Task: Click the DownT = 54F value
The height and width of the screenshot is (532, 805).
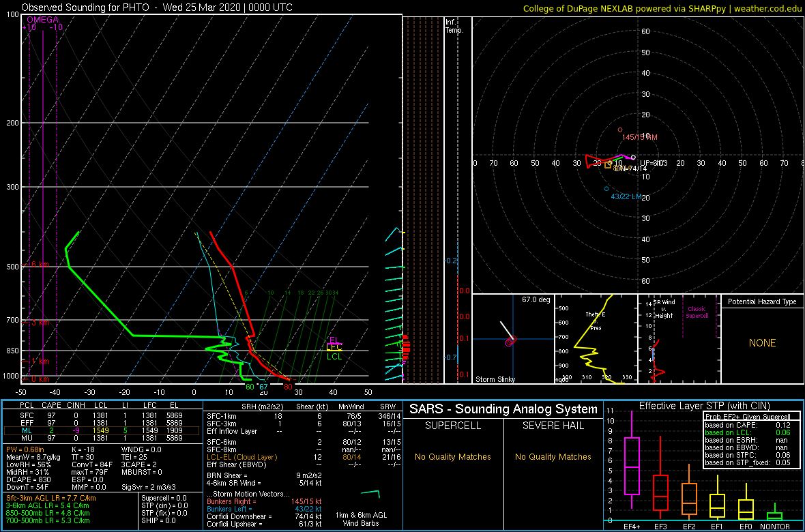Action: pos(26,487)
